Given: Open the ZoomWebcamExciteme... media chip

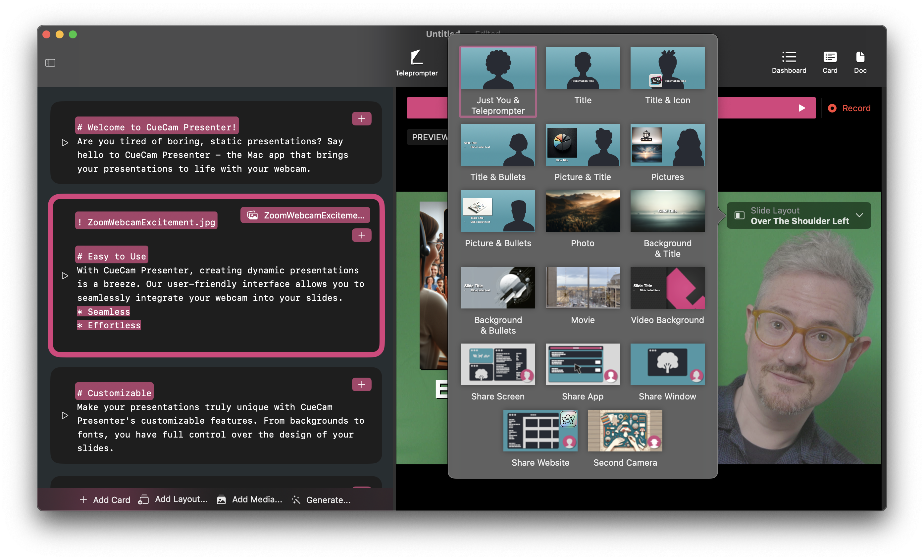Looking at the screenshot, I should click(x=305, y=215).
